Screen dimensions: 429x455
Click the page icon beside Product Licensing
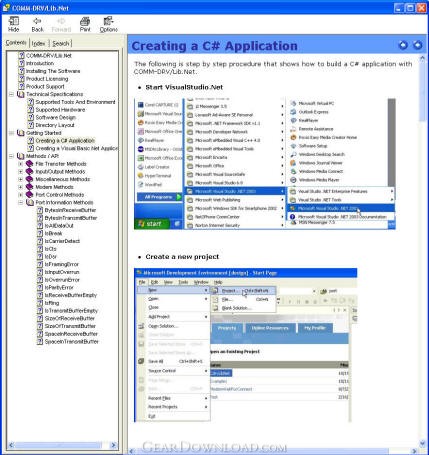[21, 79]
